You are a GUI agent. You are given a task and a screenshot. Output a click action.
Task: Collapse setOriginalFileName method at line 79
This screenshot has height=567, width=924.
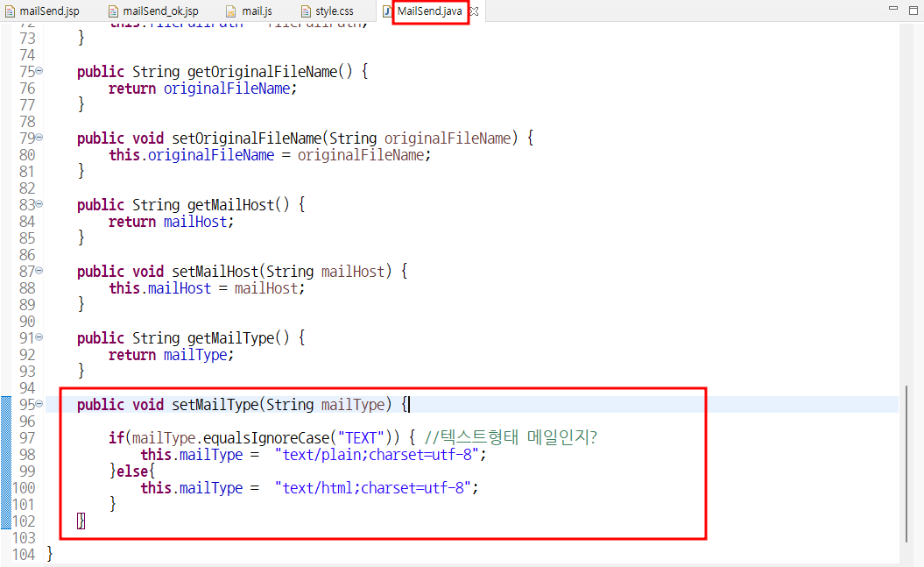[x=39, y=138]
